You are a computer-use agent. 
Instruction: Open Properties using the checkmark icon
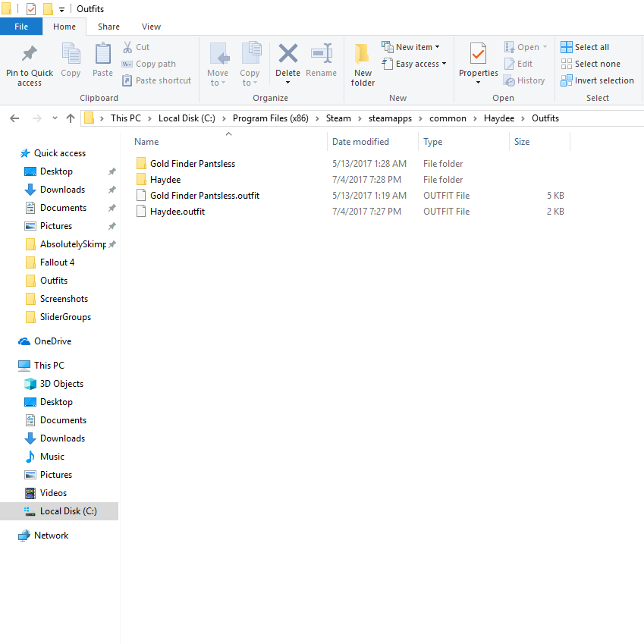(478, 55)
